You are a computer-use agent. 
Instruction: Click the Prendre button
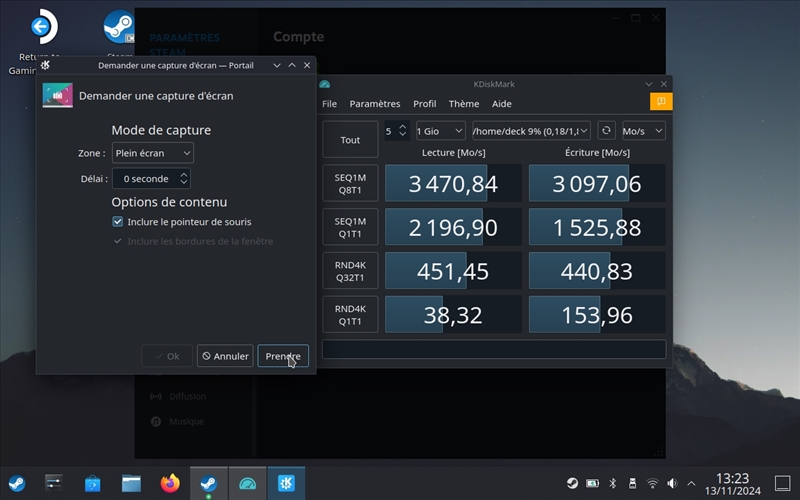(x=283, y=356)
